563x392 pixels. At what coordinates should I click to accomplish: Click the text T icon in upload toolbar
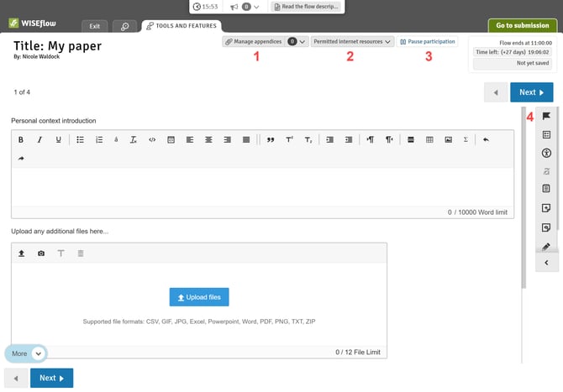click(61, 253)
